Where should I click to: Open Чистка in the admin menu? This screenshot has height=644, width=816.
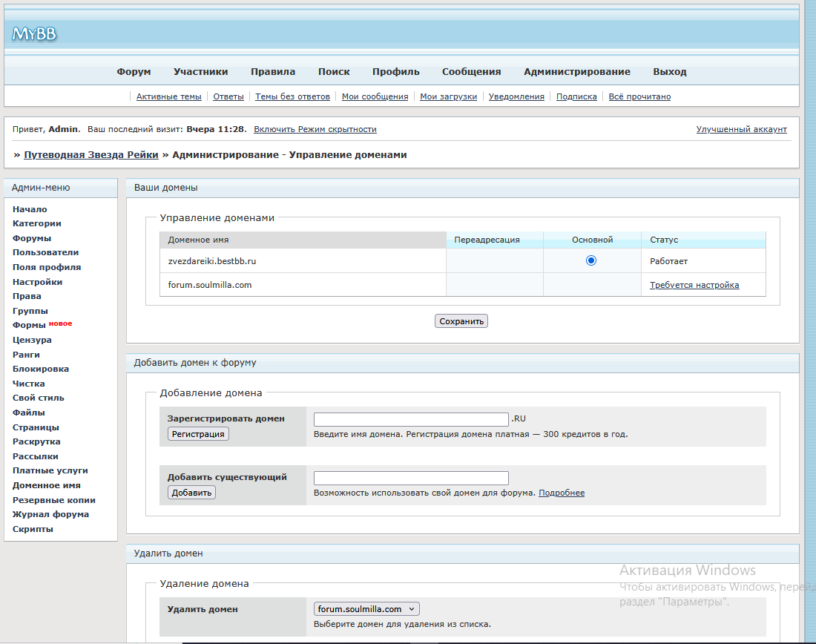click(x=29, y=384)
